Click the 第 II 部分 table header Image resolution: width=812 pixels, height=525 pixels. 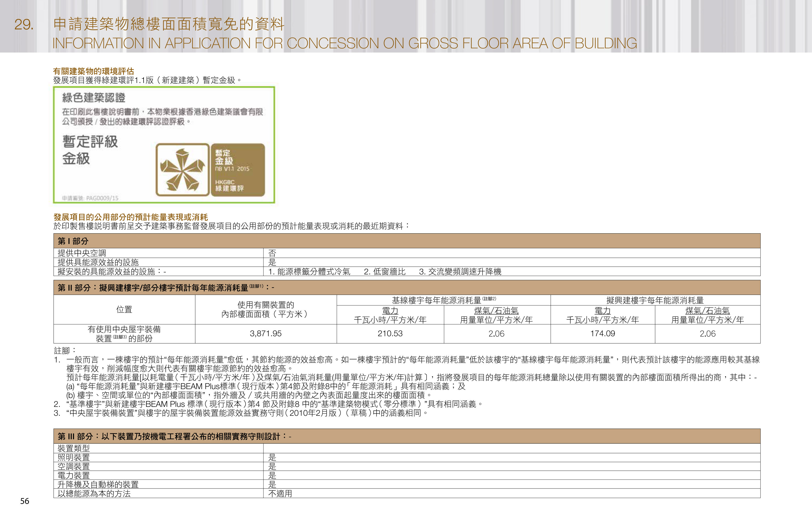pyautogui.click(x=407, y=288)
